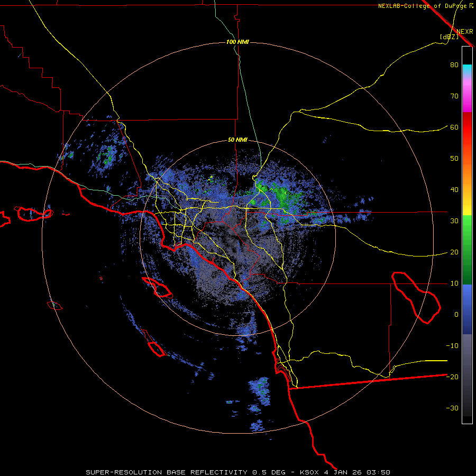This screenshot has height=476, width=476.
Task: Click the 20 value on dBZ scale
Action: tap(454, 252)
